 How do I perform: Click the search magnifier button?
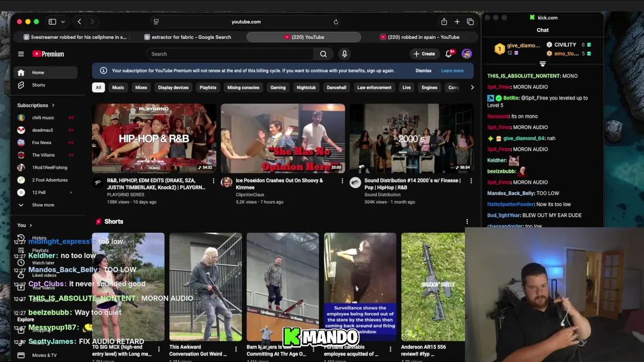(x=324, y=54)
